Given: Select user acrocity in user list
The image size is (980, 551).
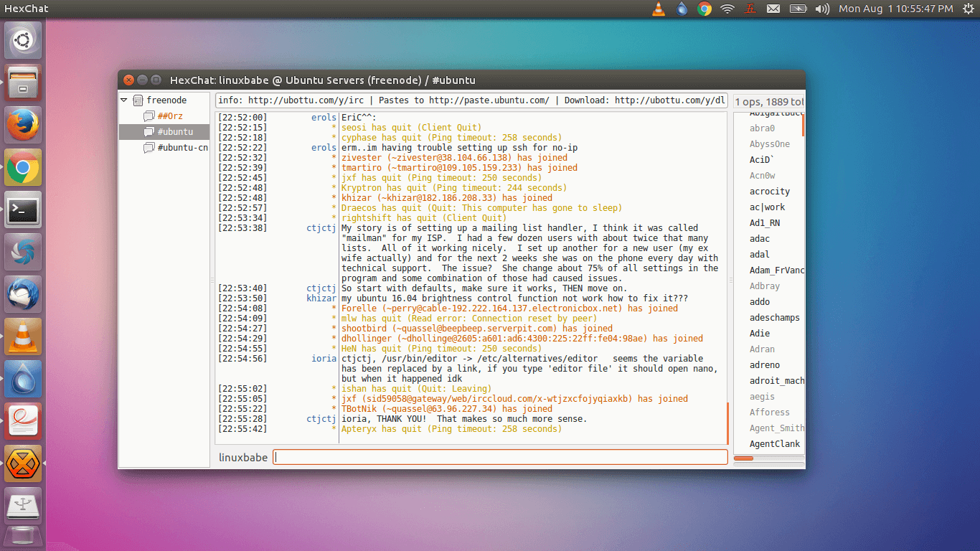Looking at the screenshot, I should pyautogui.click(x=769, y=192).
